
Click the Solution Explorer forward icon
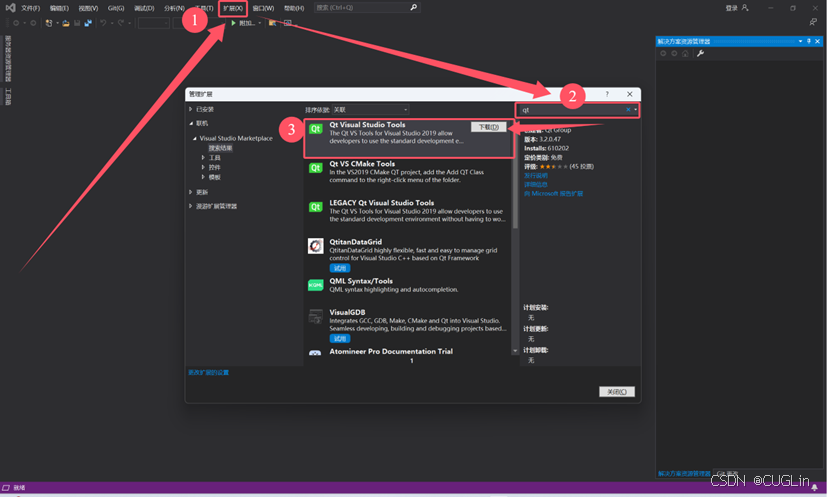(674, 53)
